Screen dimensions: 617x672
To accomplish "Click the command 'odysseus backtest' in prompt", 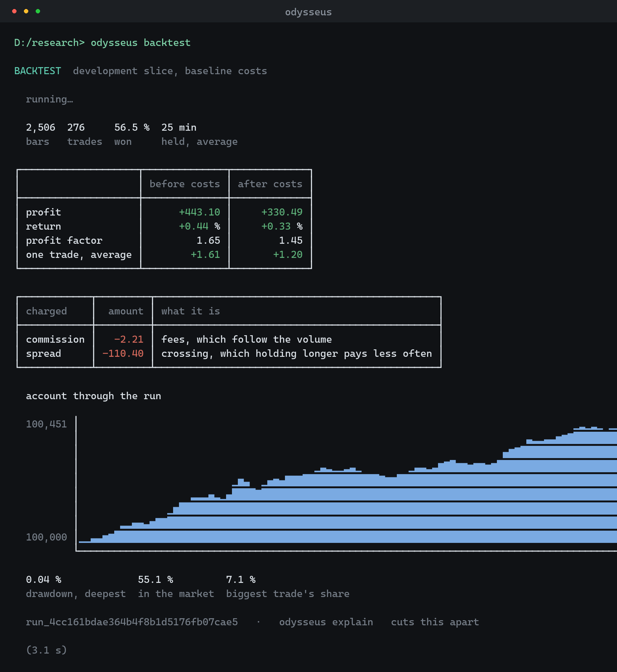I will [x=141, y=43].
